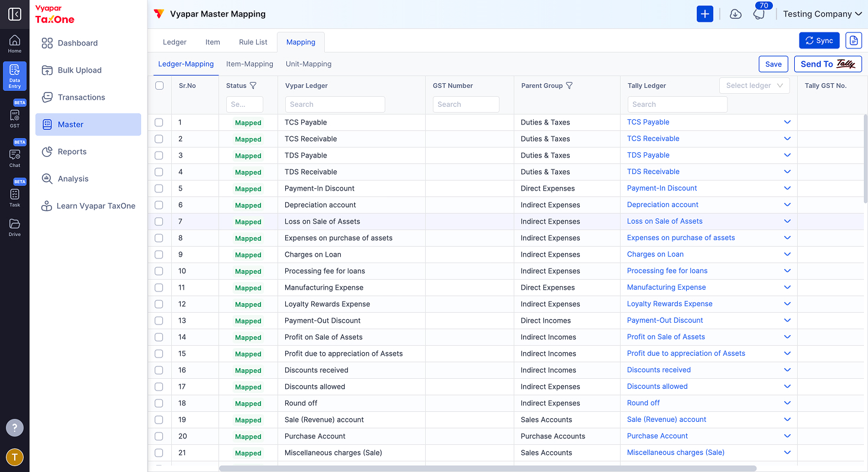Viewport: 868px width, 472px height.
Task: Click the Dashboard sidebar icon
Action: [x=47, y=43]
